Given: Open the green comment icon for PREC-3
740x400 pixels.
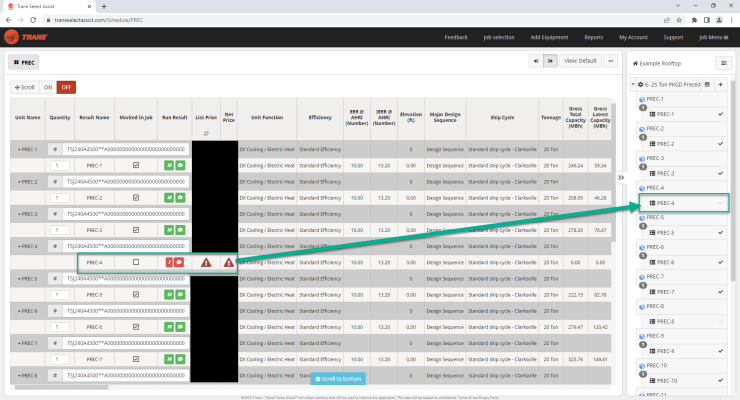Looking at the screenshot, I should 180,230.
